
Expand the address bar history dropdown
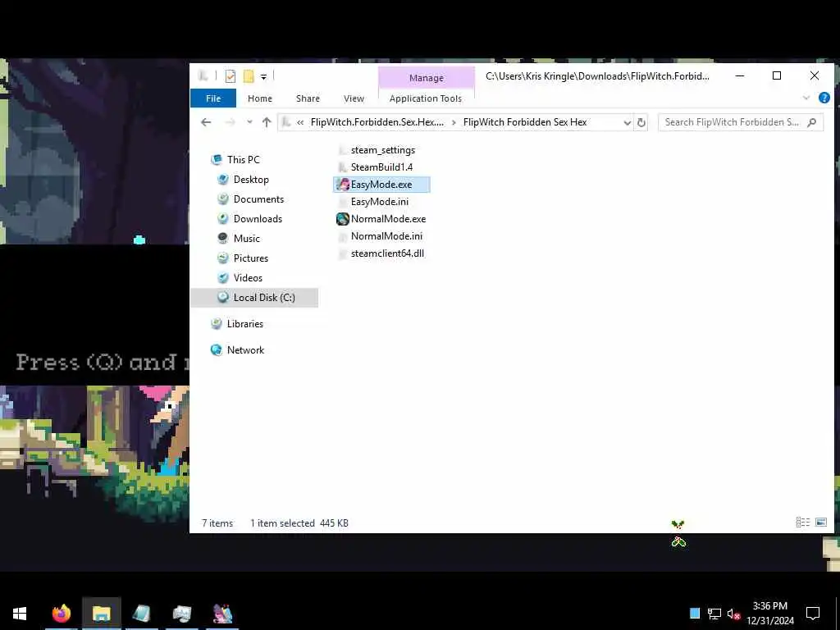627,123
